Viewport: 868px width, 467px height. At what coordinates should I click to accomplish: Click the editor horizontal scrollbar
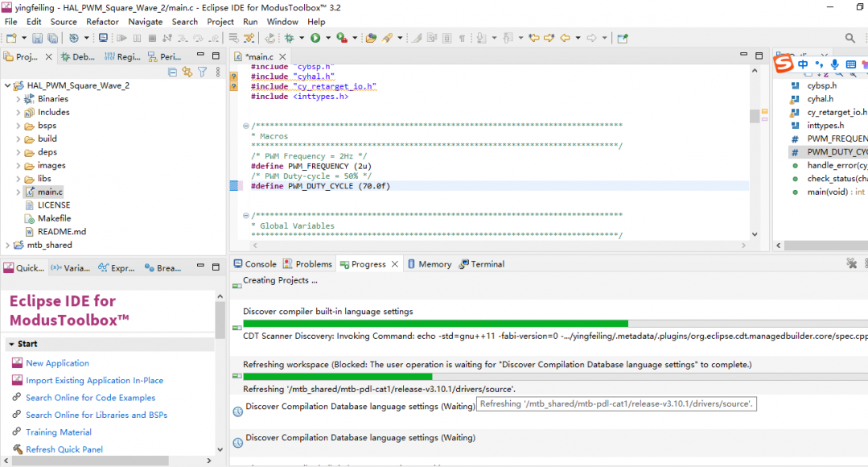[500, 246]
